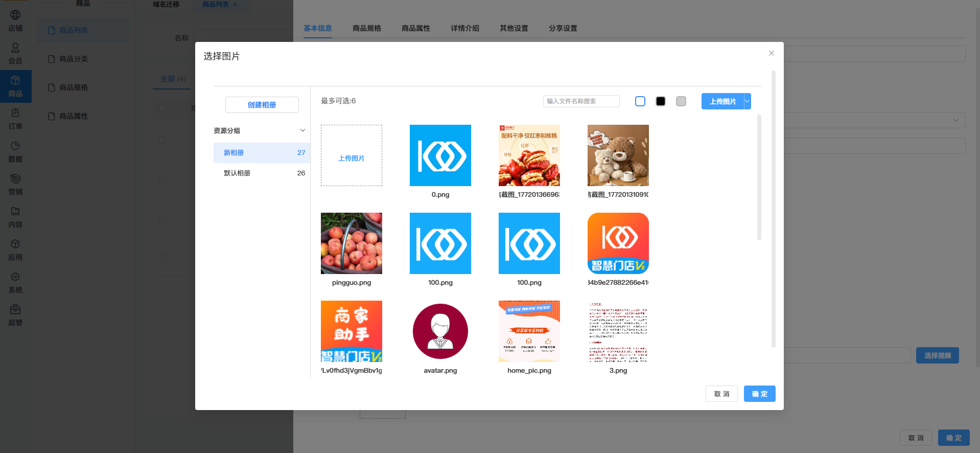Focus the file name search field
Image resolution: width=980 pixels, height=453 pixels.
pyautogui.click(x=581, y=101)
